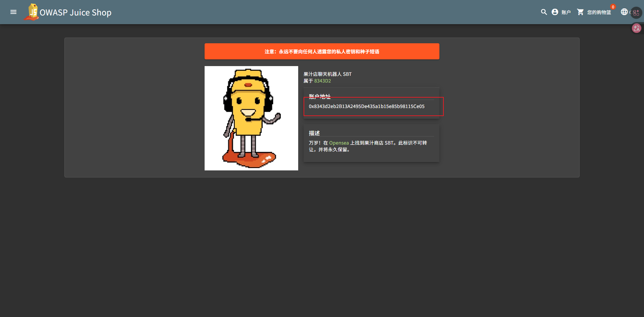This screenshot has width=644, height=317.
Task: Click the OWASP Juice Shop title
Action: click(75, 12)
